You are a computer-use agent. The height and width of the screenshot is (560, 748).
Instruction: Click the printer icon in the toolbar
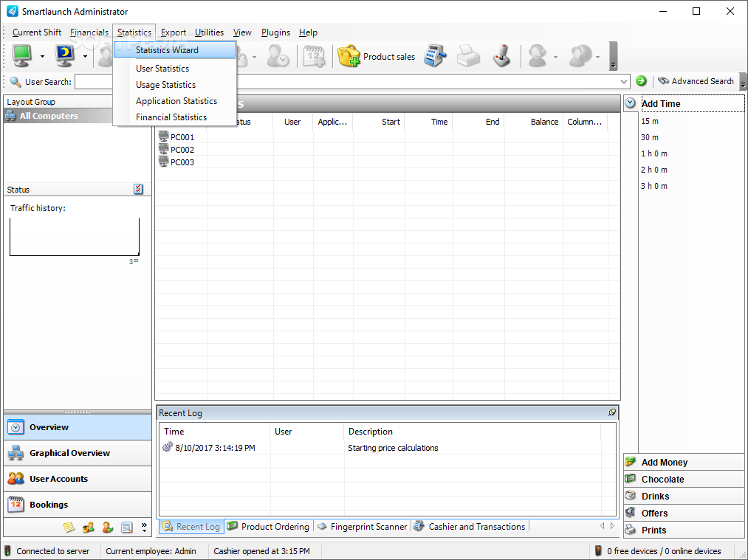(468, 56)
